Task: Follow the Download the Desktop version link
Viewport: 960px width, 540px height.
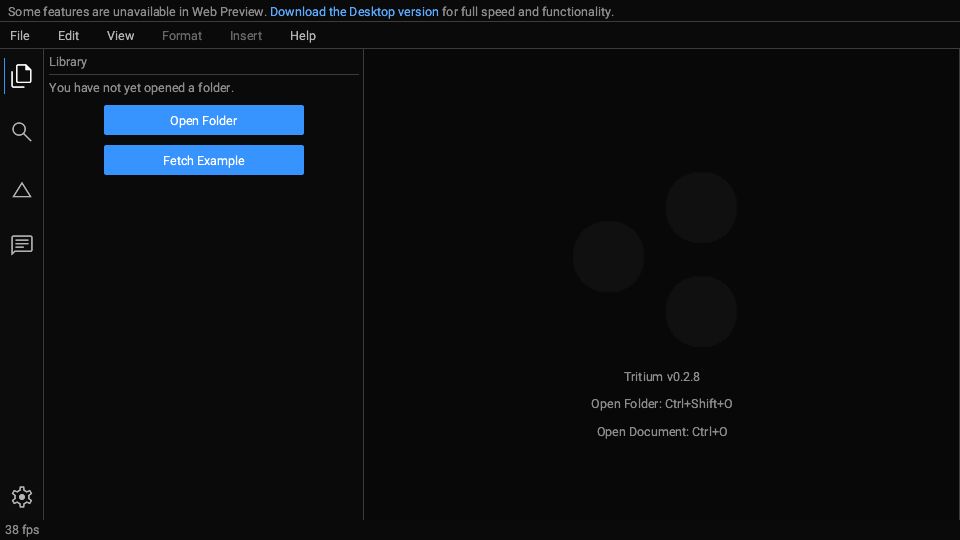Action: point(354,12)
